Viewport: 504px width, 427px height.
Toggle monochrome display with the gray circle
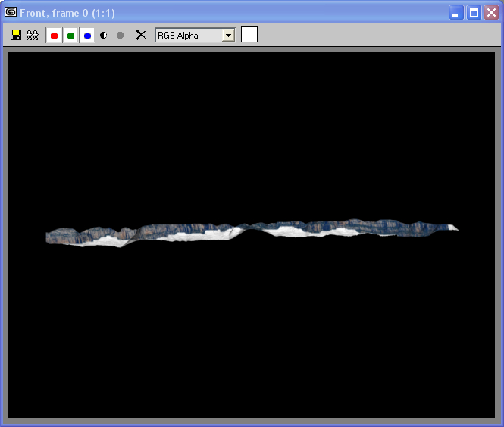tap(121, 35)
